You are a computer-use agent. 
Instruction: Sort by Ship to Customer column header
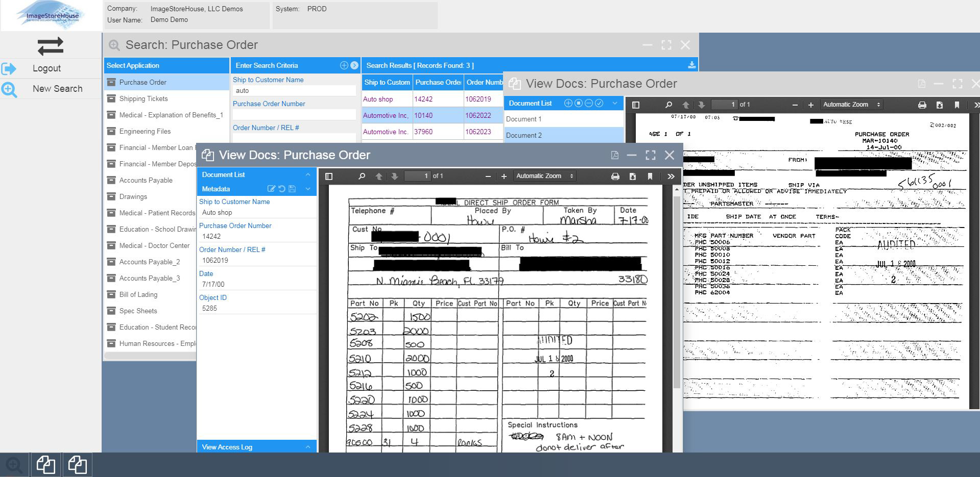(x=387, y=82)
